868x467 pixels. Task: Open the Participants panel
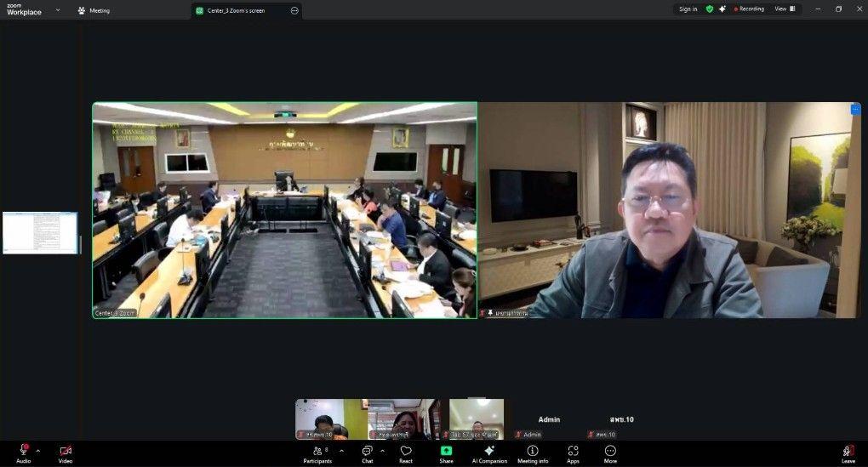pos(317,452)
